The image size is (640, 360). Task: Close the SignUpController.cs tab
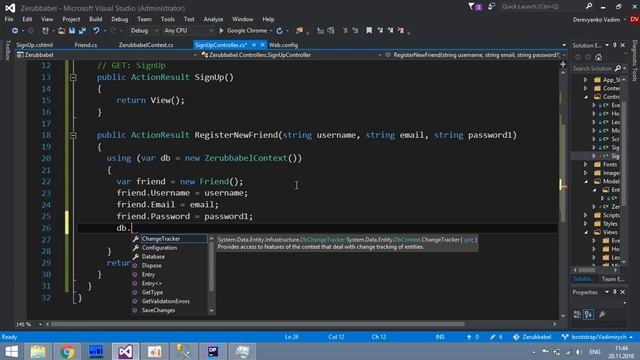(262, 45)
